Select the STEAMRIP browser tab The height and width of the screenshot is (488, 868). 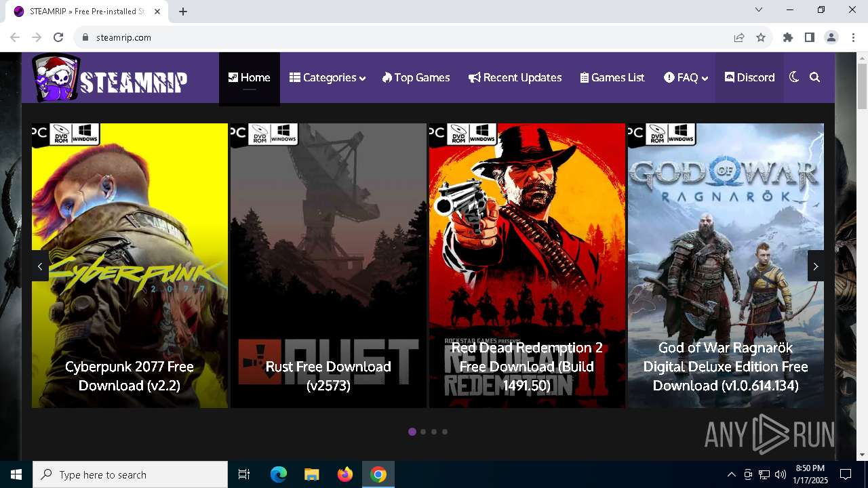(87, 12)
